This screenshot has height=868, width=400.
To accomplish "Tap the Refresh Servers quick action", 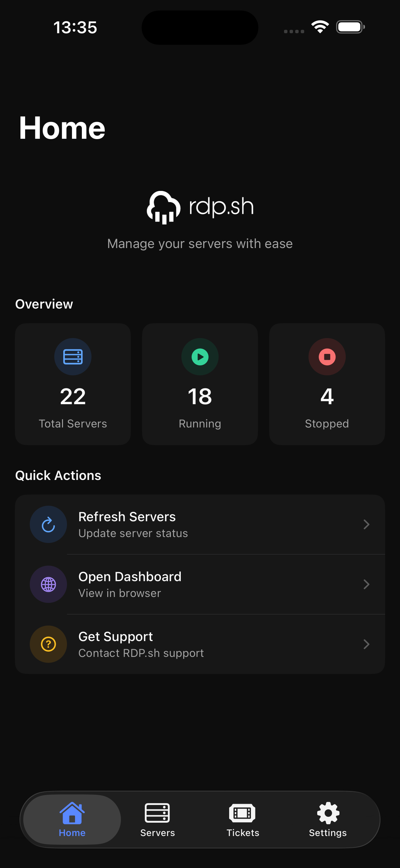I will click(x=200, y=524).
